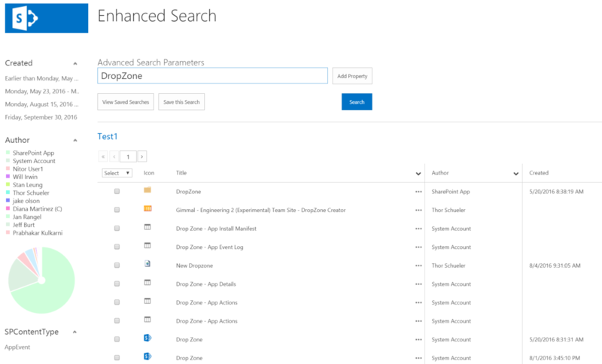Filter by Friday, September 30, 2016 date
Viewport: 602px width, 364px height.
point(41,117)
